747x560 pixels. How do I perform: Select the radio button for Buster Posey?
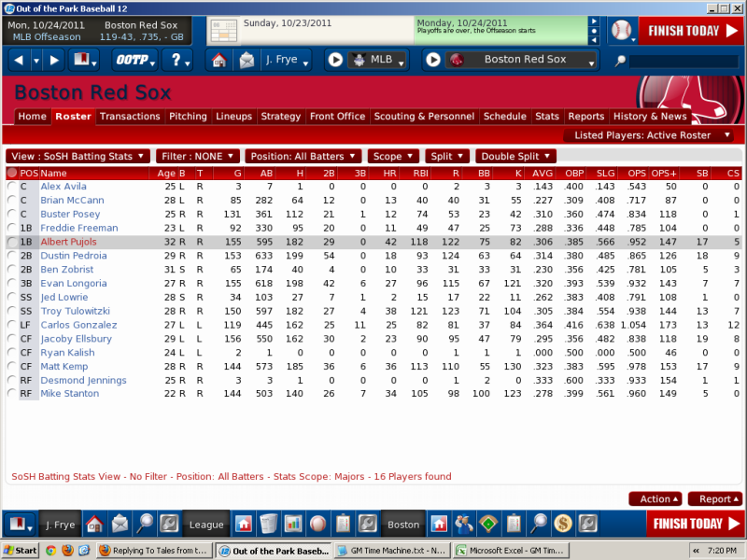pyautogui.click(x=11, y=215)
